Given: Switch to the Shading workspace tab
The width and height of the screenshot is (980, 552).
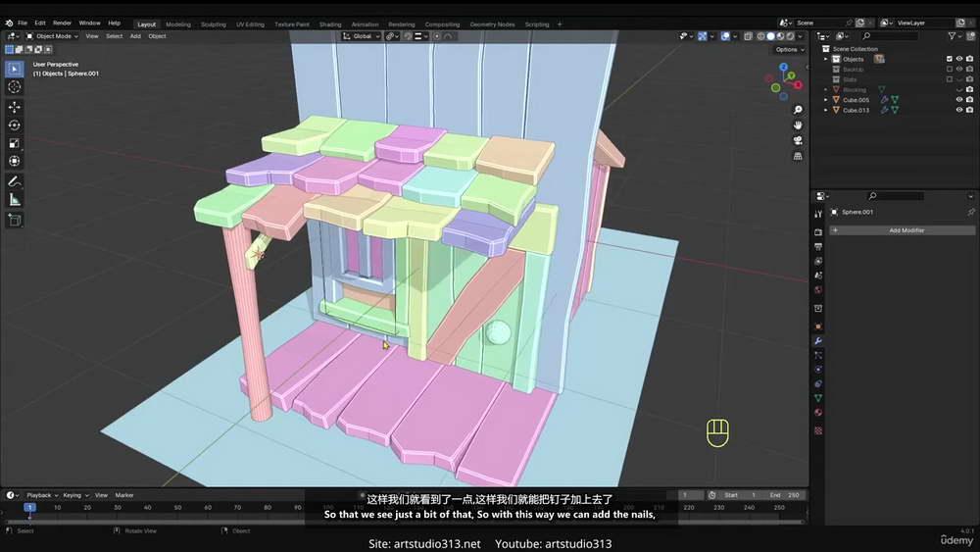Looking at the screenshot, I should (330, 25).
